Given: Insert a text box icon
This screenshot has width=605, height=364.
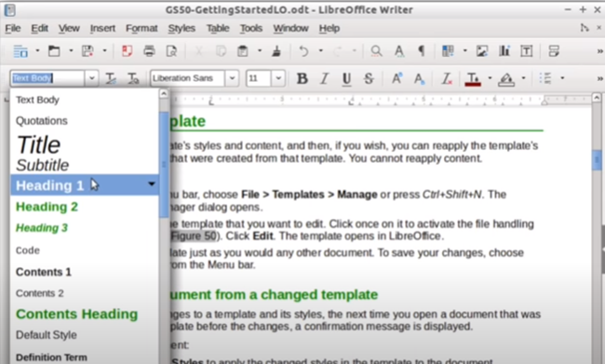Looking at the screenshot, I should (x=526, y=51).
